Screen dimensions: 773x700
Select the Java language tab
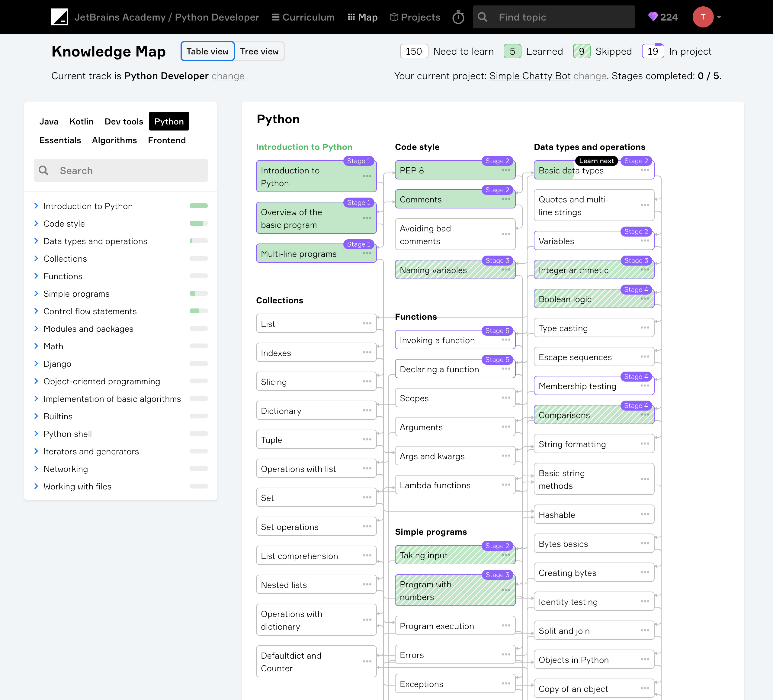(50, 121)
